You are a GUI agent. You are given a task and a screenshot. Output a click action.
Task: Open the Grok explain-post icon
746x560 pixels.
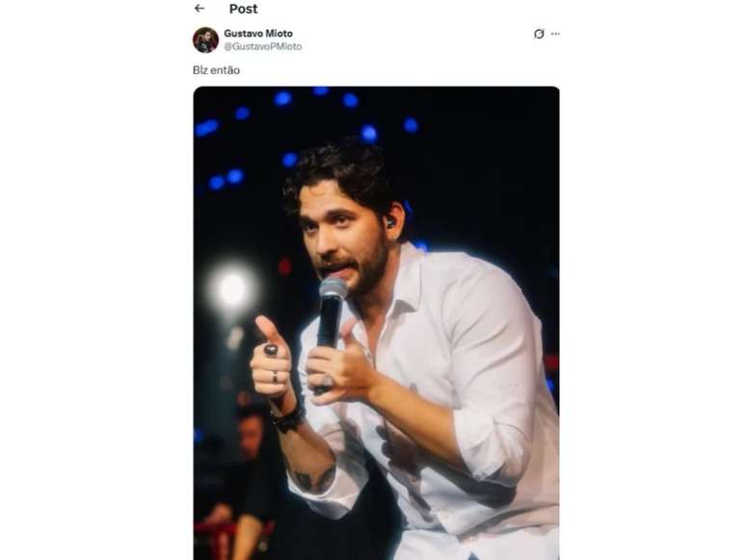[x=539, y=34]
